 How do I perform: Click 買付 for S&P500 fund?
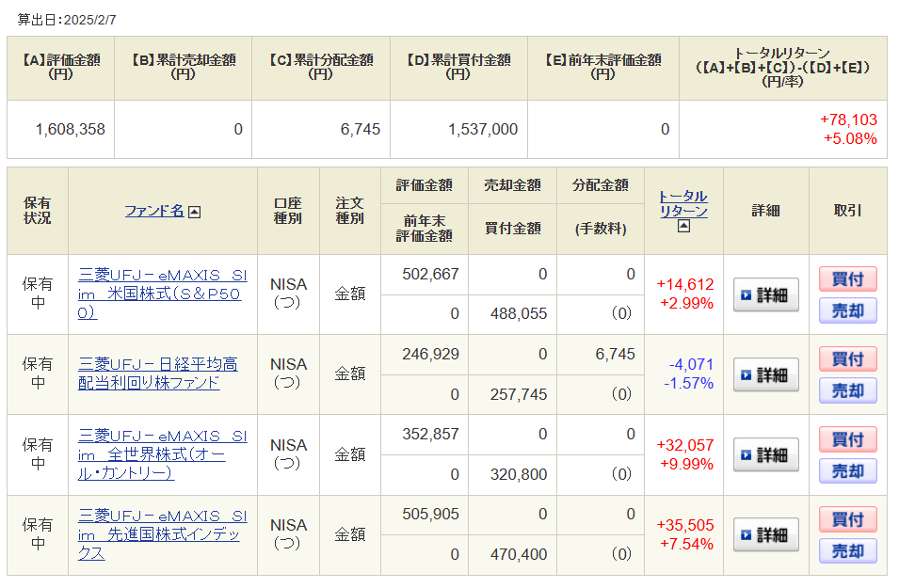(x=848, y=279)
